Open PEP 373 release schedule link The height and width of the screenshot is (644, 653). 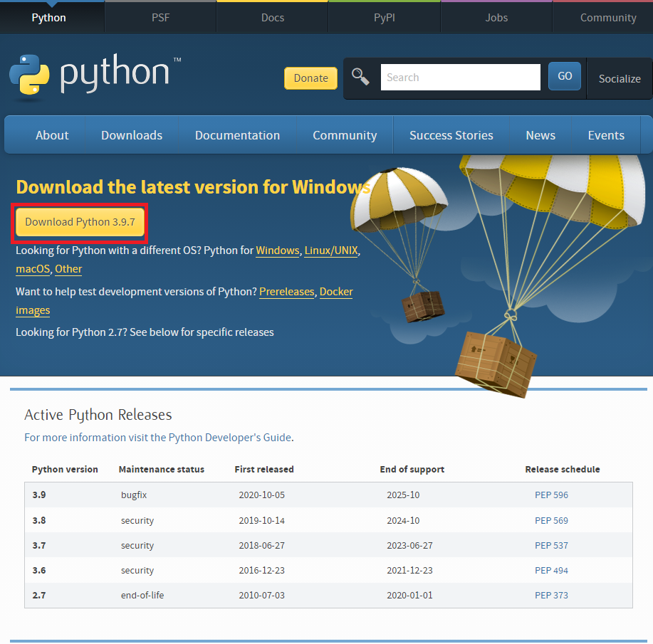(x=551, y=596)
